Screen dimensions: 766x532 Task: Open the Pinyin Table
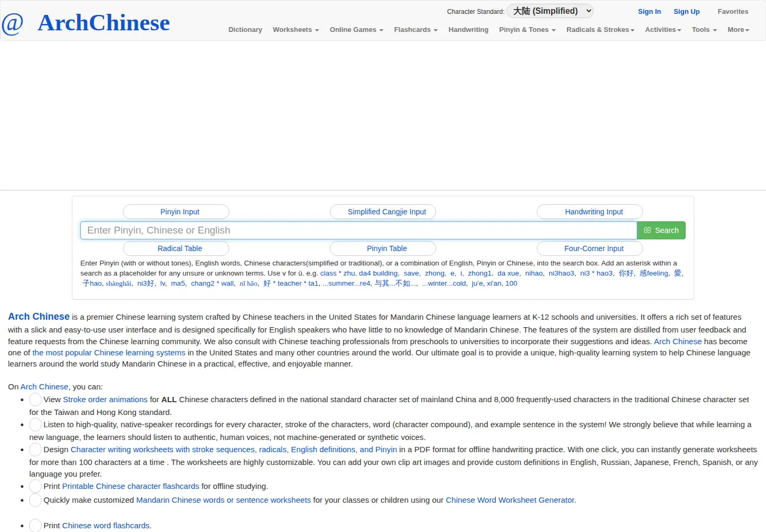[x=383, y=248]
